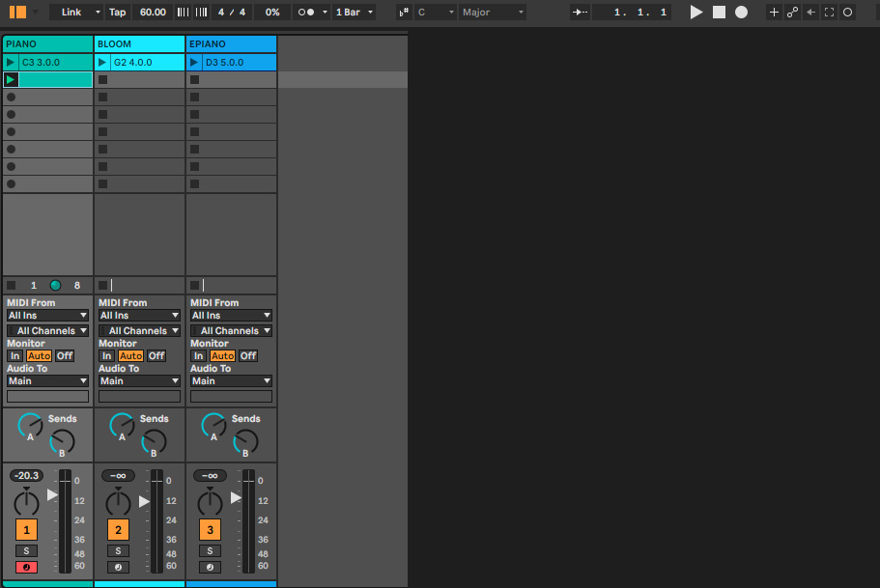Click PIANO's Send A knob
880x588 pixels.
30,427
